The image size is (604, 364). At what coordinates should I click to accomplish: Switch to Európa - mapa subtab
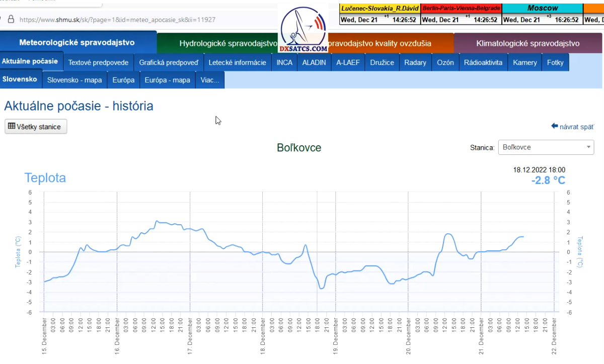(167, 80)
